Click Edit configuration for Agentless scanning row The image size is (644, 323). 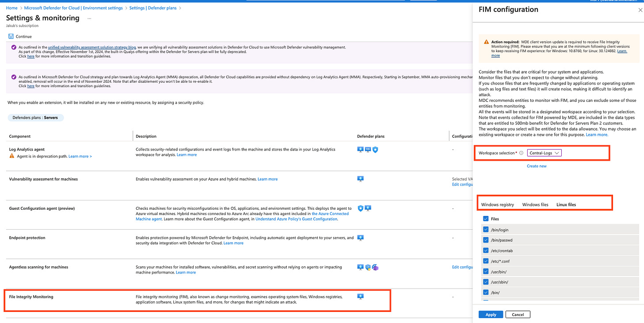point(462,267)
